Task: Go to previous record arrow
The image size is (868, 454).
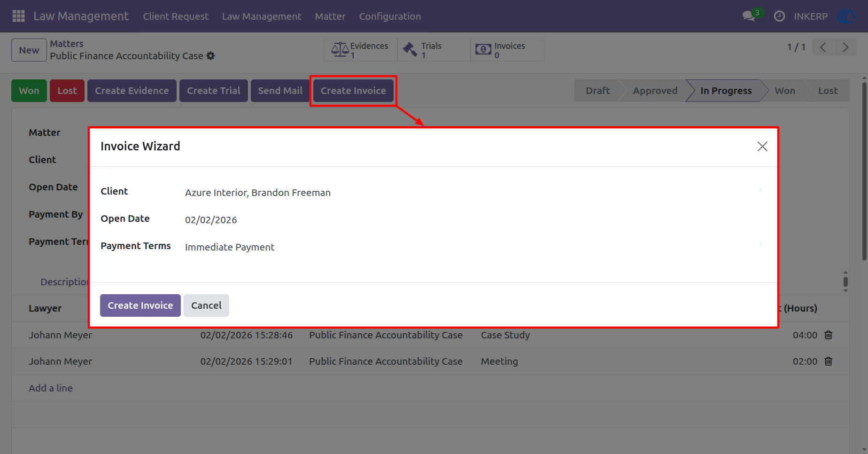Action: [823, 47]
